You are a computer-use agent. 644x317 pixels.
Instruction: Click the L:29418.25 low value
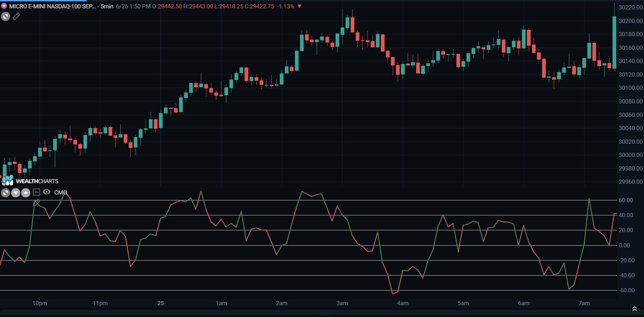click(229, 6)
